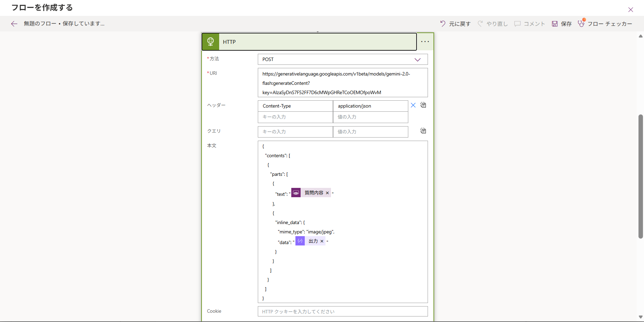Open the コメント comments panel
Screen dimensions: 644x322
coord(530,24)
